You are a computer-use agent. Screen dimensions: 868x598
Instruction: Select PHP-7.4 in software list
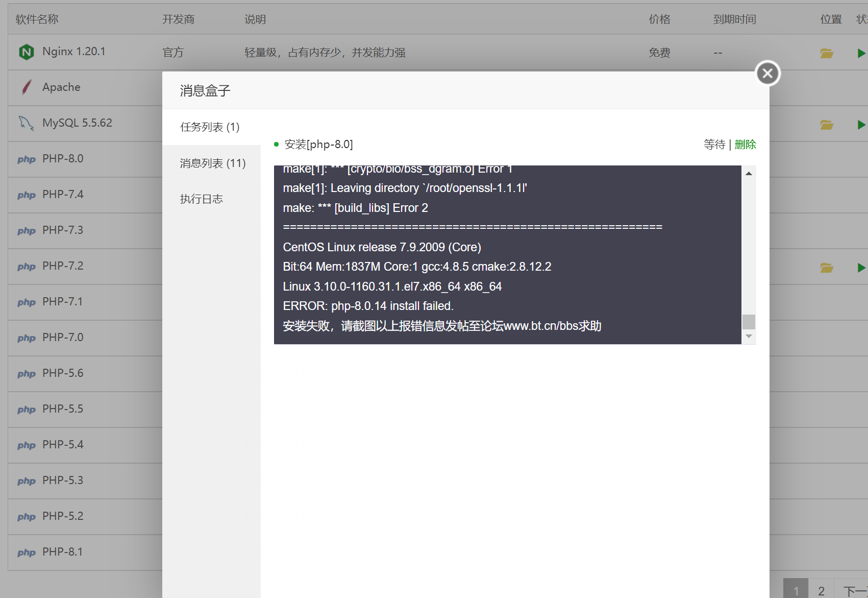pyautogui.click(x=63, y=195)
